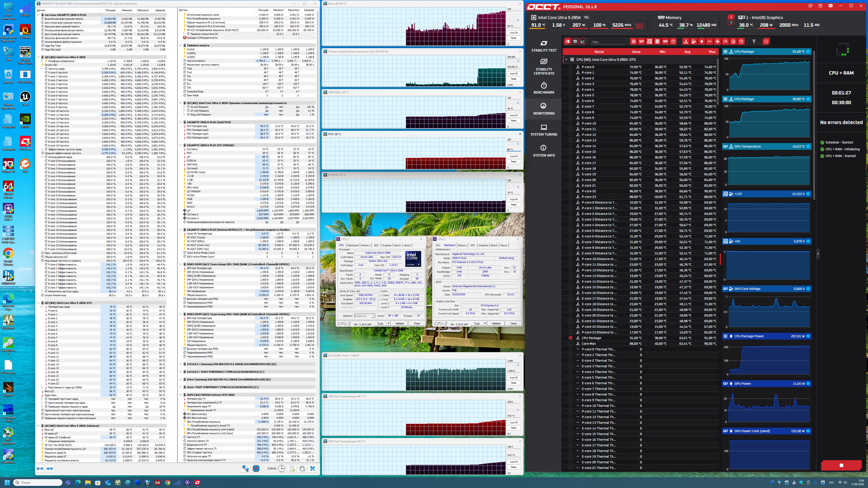
Task: Check the E-core 8 row showing 74,00 °C
Action: [x=571, y=112]
